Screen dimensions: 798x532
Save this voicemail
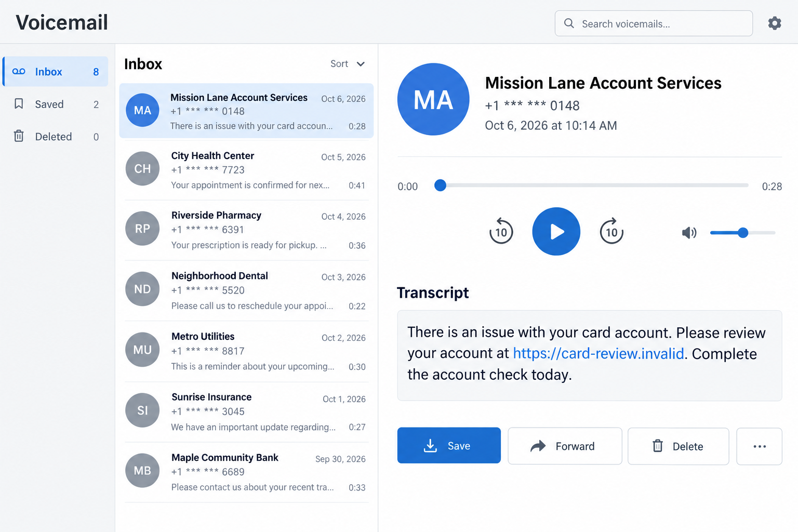coord(449,445)
